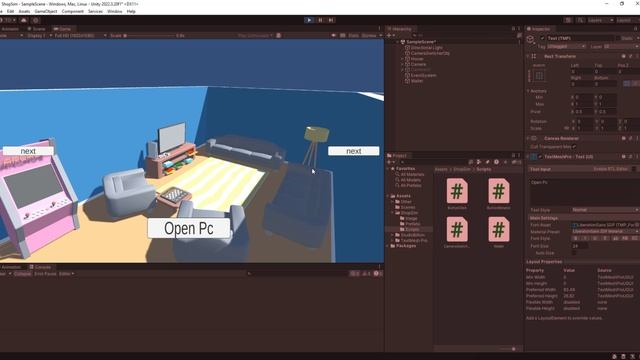Toggle the Stats button in Game view
The width and height of the screenshot is (640, 360).
point(353,36)
